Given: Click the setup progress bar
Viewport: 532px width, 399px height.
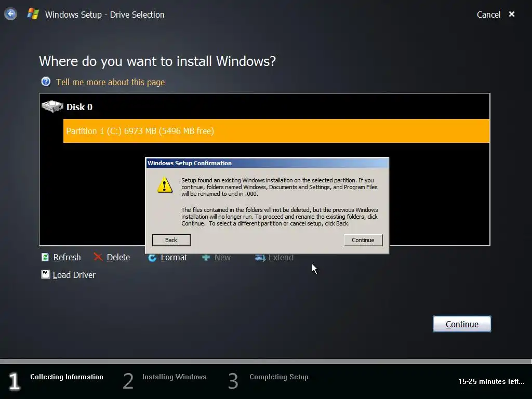Looking at the screenshot, I should click(x=266, y=362).
